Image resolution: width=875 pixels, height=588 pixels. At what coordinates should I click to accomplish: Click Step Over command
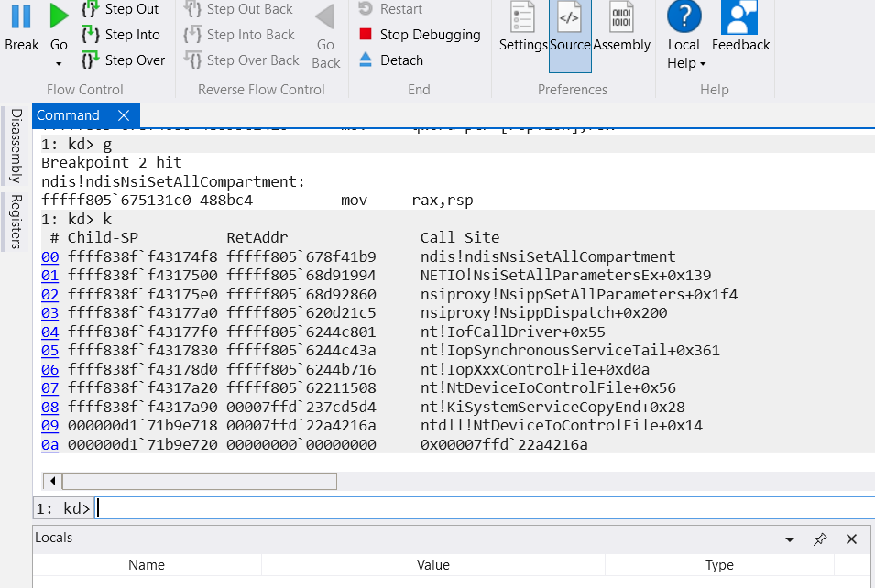(123, 60)
